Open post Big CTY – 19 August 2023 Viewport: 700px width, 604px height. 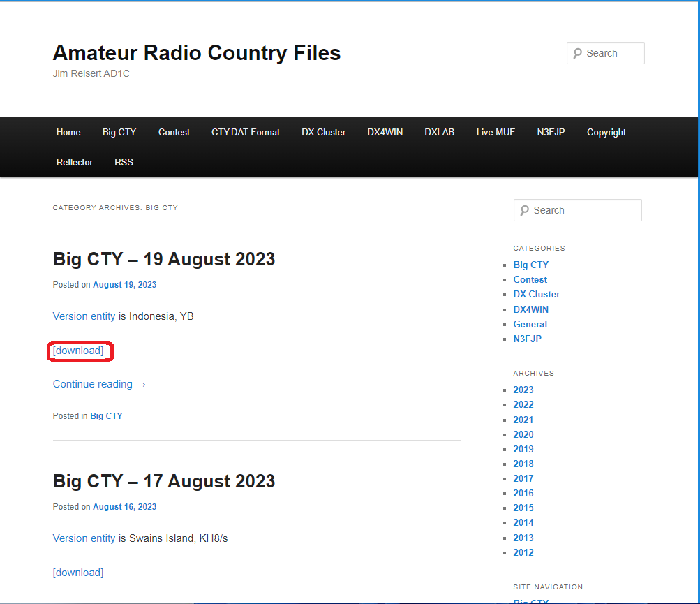[164, 259]
